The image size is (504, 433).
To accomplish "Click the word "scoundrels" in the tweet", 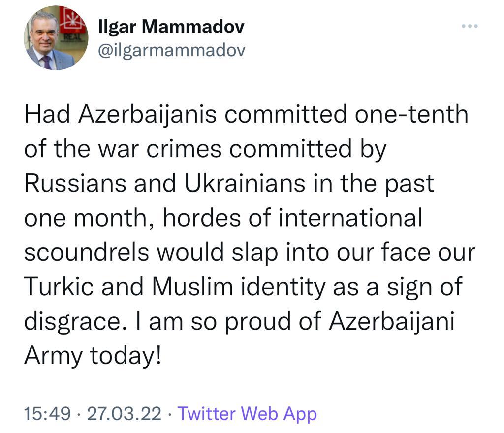I will click(x=87, y=252).
